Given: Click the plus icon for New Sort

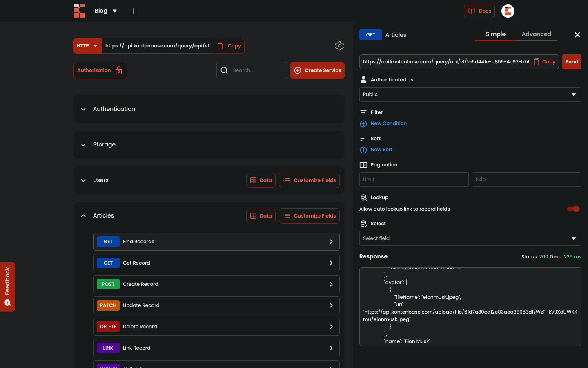Looking at the screenshot, I should coord(363,150).
